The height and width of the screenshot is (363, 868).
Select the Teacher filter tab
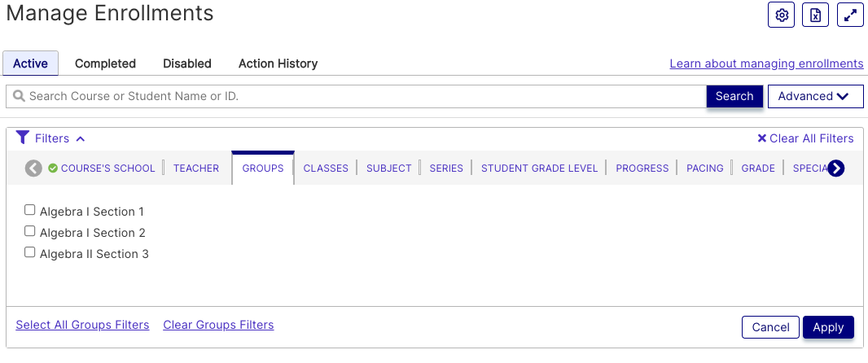tap(196, 168)
